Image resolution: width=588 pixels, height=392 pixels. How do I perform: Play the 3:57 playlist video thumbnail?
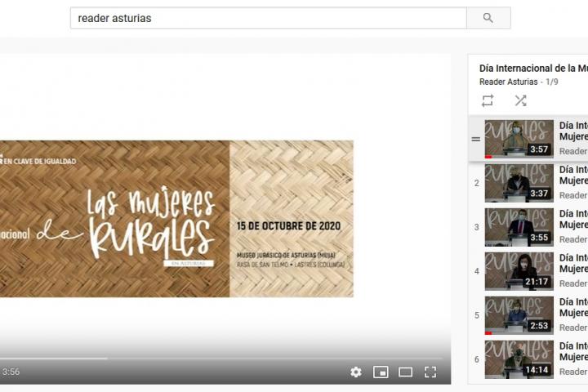point(519,139)
